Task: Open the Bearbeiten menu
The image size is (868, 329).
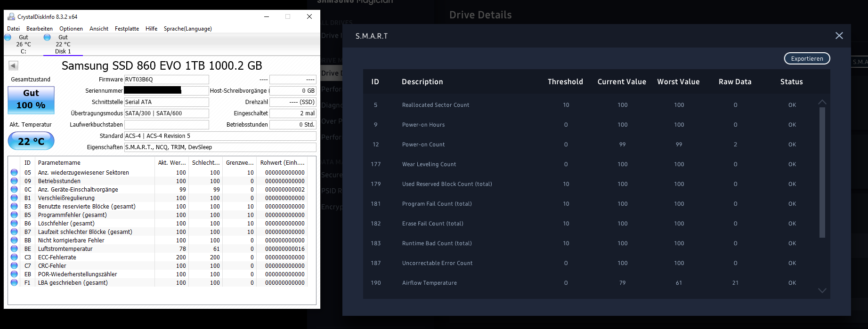Action: click(x=40, y=29)
